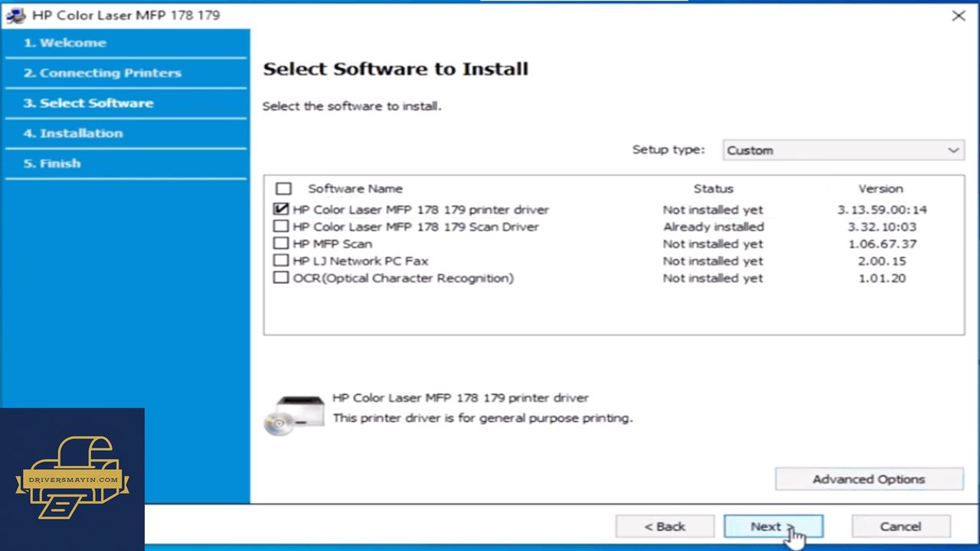Click the Version column header
The height and width of the screenshot is (551, 980).
click(x=880, y=188)
